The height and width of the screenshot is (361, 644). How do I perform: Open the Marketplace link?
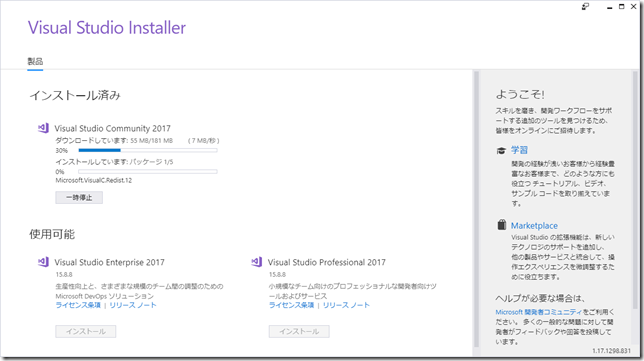[x=534, y=225]
